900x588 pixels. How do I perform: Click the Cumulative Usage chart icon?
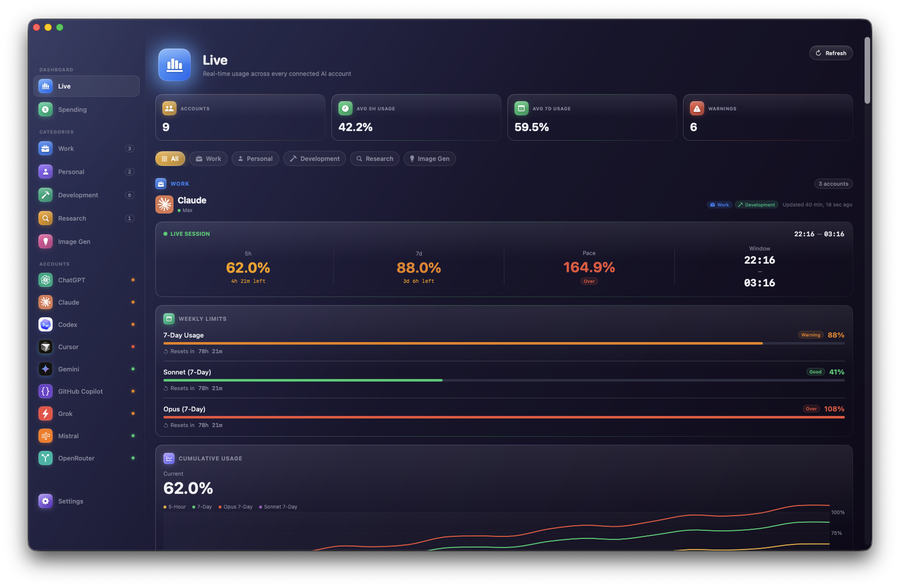coord(169,458)
